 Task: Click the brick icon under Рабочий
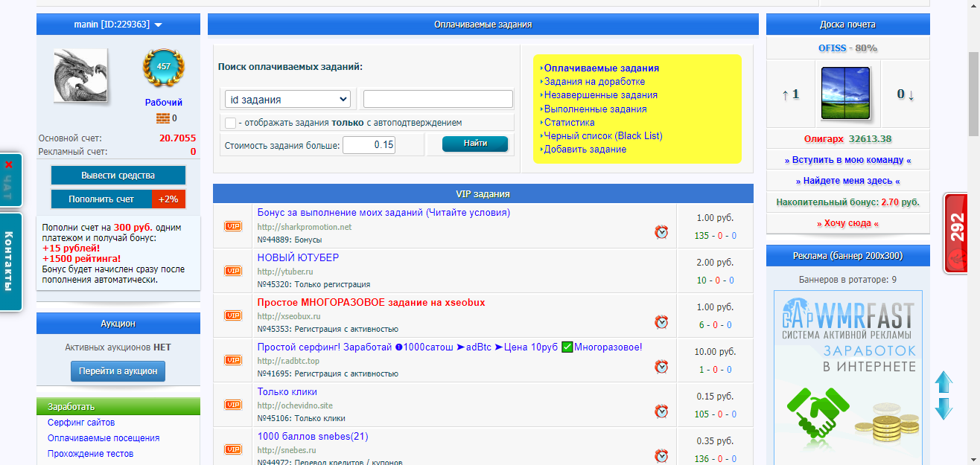click(163, 118)
